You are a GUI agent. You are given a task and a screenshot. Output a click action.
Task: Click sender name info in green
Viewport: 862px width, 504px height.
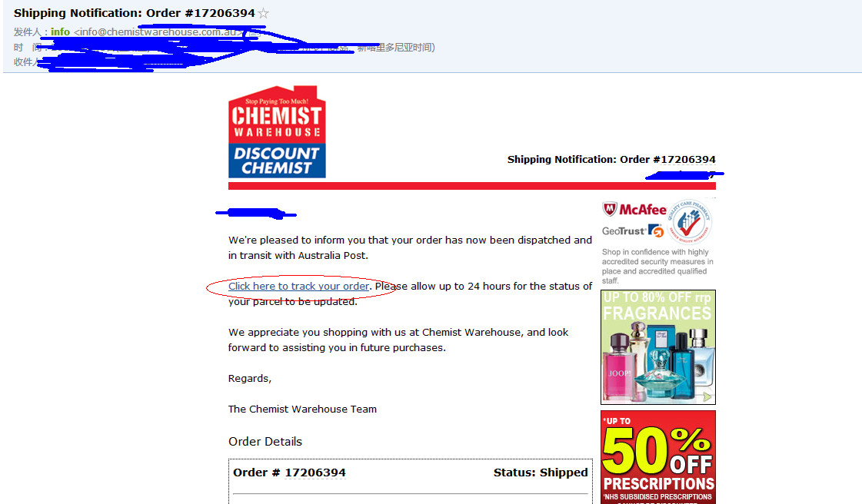[61, 31]
